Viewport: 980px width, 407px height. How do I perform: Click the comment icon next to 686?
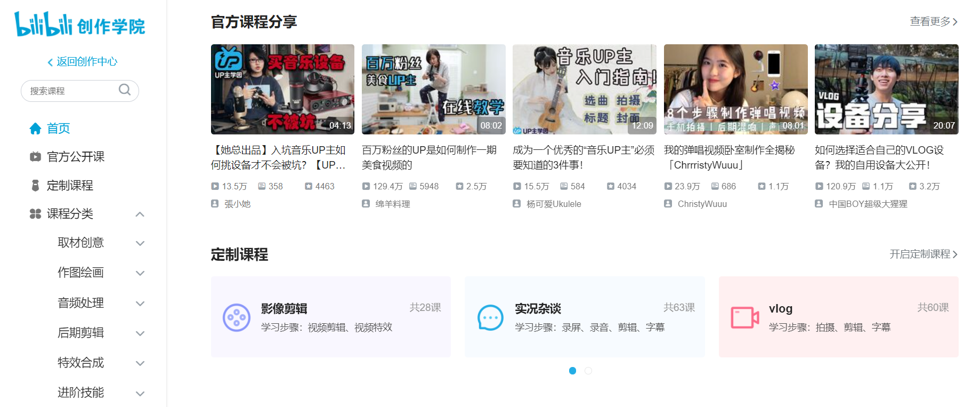coord(715,186)
